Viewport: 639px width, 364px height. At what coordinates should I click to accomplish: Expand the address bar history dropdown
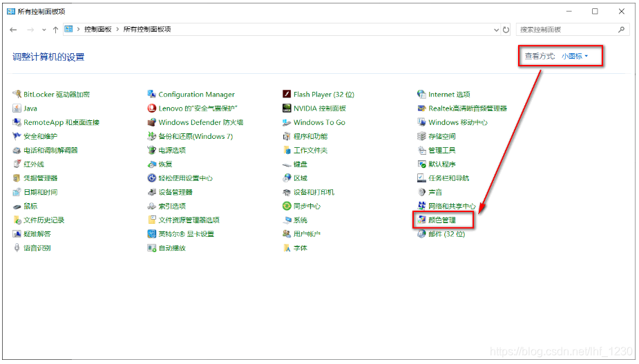point(496,30)
